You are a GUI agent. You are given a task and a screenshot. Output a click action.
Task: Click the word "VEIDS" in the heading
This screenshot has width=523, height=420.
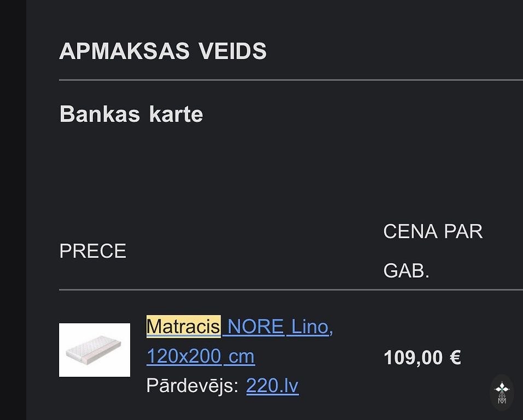click(x=232, y=51)
